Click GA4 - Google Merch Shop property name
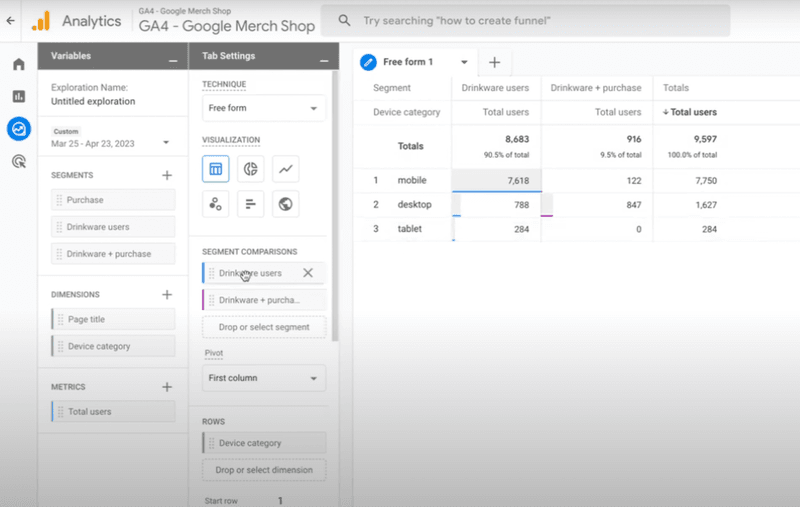 tap(227, 26)
